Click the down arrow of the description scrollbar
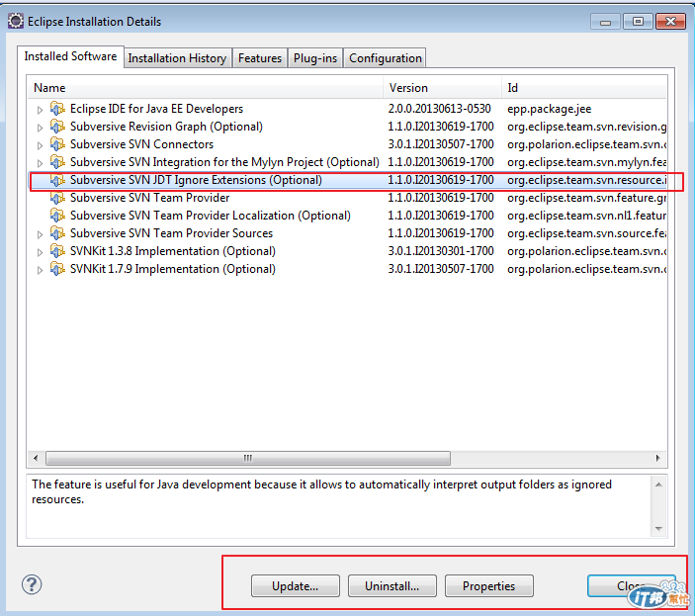 tap(658, 528)
